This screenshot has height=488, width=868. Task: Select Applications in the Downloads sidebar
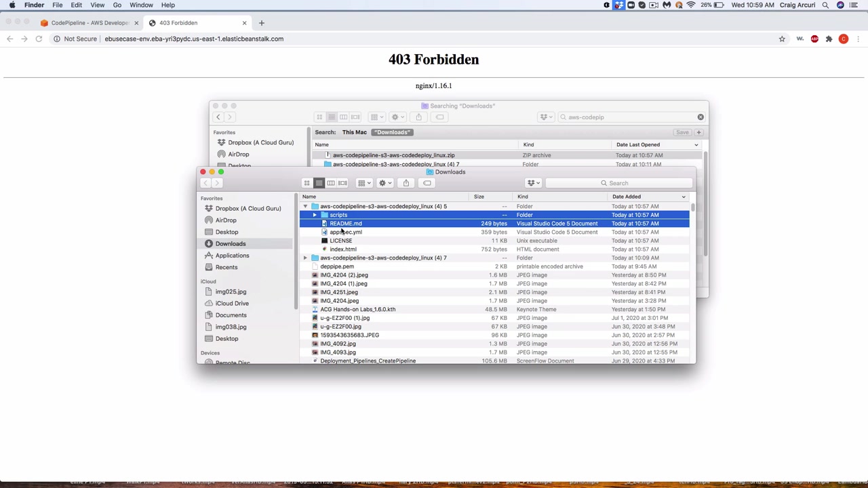coord(232,256)
